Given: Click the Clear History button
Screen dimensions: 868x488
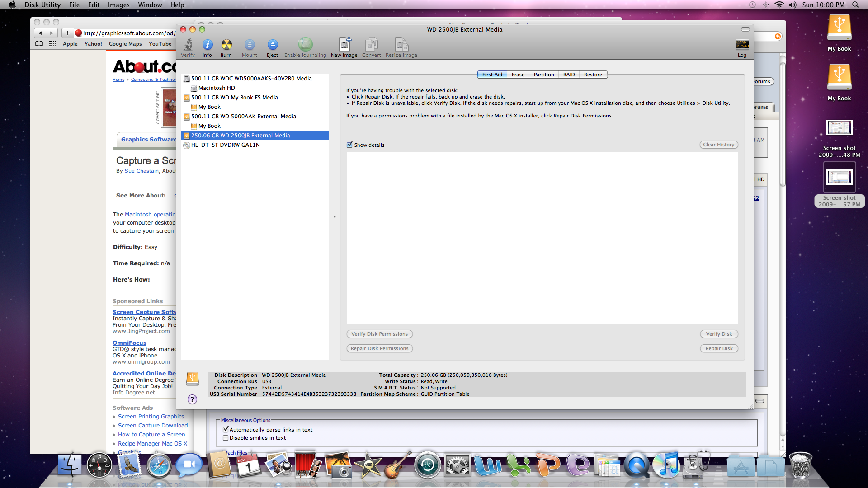Looking at the screenshot, I should coord(719,145).
